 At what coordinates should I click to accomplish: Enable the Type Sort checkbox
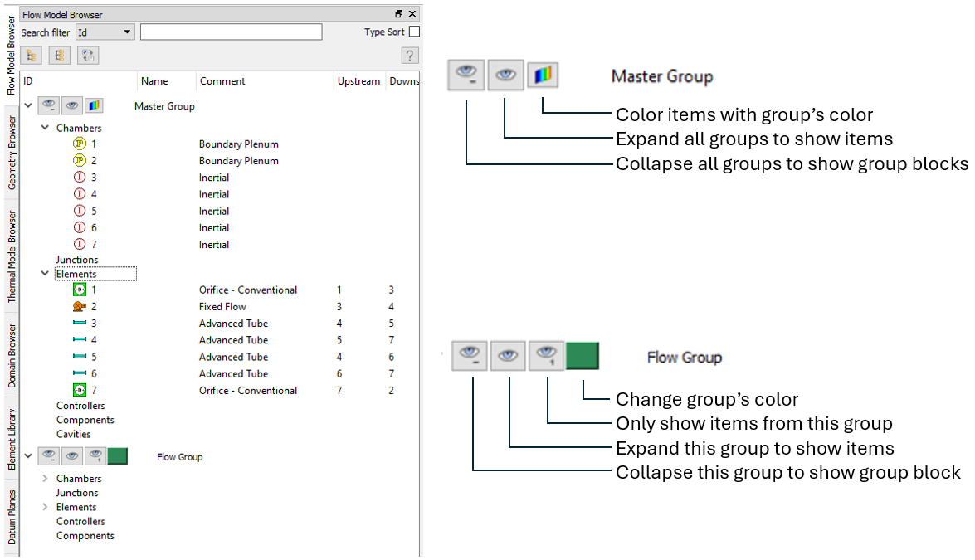pyautogui.click(x=415, y=32)
